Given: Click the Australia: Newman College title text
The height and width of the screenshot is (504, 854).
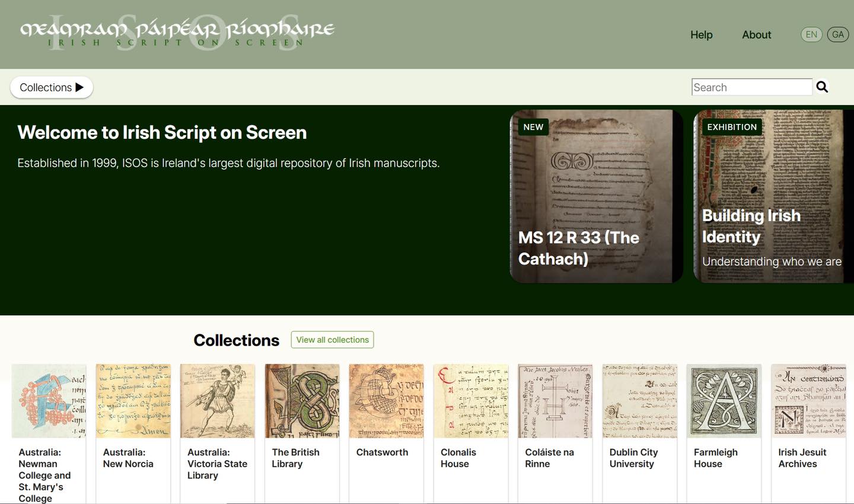Looking at the screenshot, I should (44, 475).
